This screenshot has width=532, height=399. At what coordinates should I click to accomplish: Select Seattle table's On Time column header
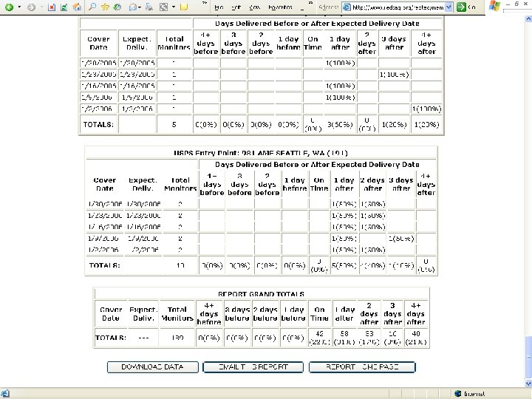[x=319, y=184]
